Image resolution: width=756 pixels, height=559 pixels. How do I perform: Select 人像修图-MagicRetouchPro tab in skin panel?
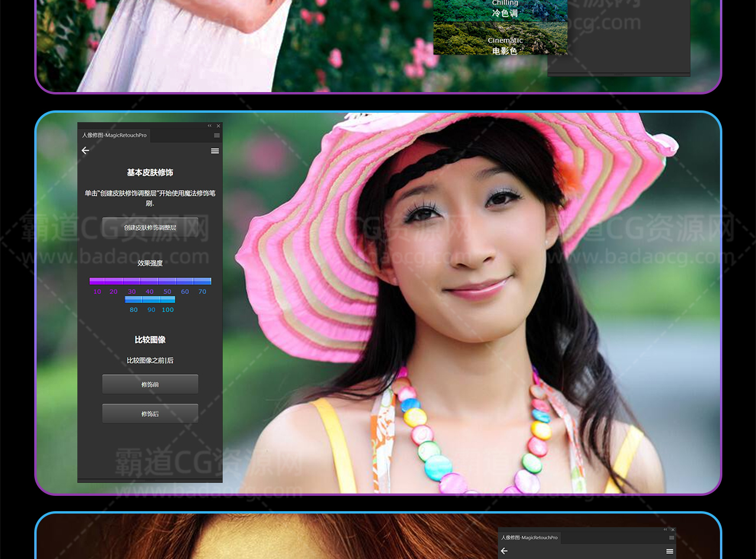tap(115, 136)
